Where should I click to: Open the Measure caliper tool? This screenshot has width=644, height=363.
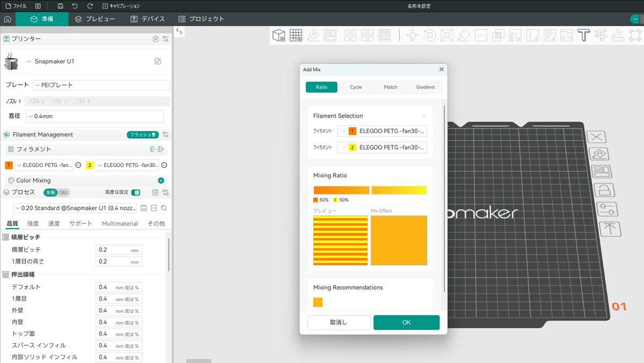coord(601,35)
